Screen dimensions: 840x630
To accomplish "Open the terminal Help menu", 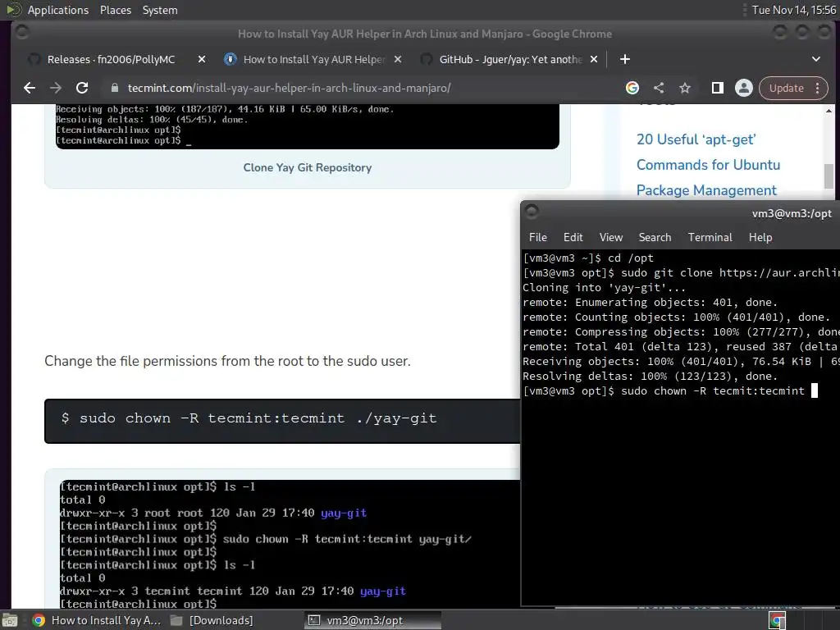I will [x=760, y=237].
